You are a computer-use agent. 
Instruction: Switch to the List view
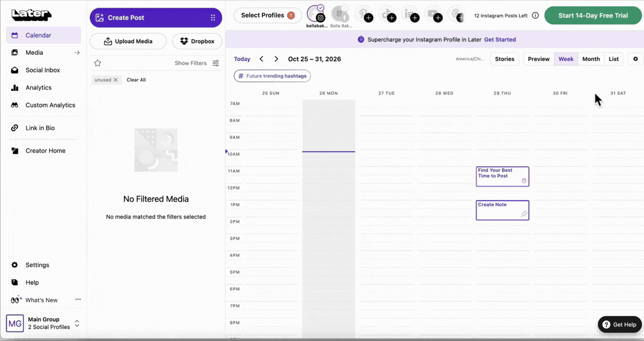pyautogui.click(x=613, y=59)
